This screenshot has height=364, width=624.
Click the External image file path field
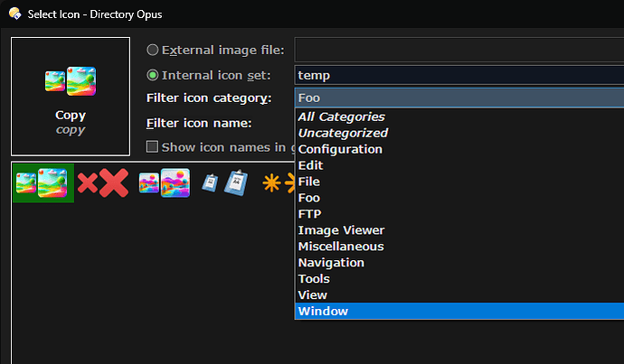point(459,51)
